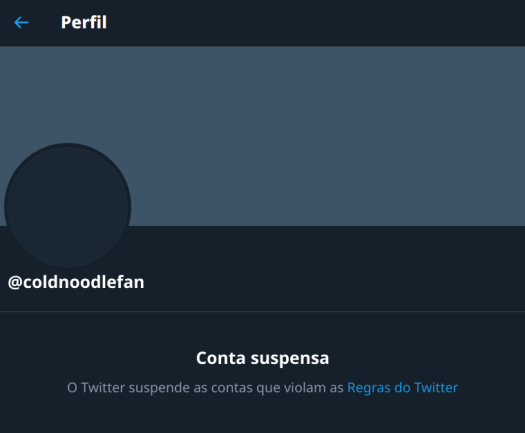This screenshot has width=525, height=433.
Task: Click the word Regras in blue link
Action: (x=369, y=388)
